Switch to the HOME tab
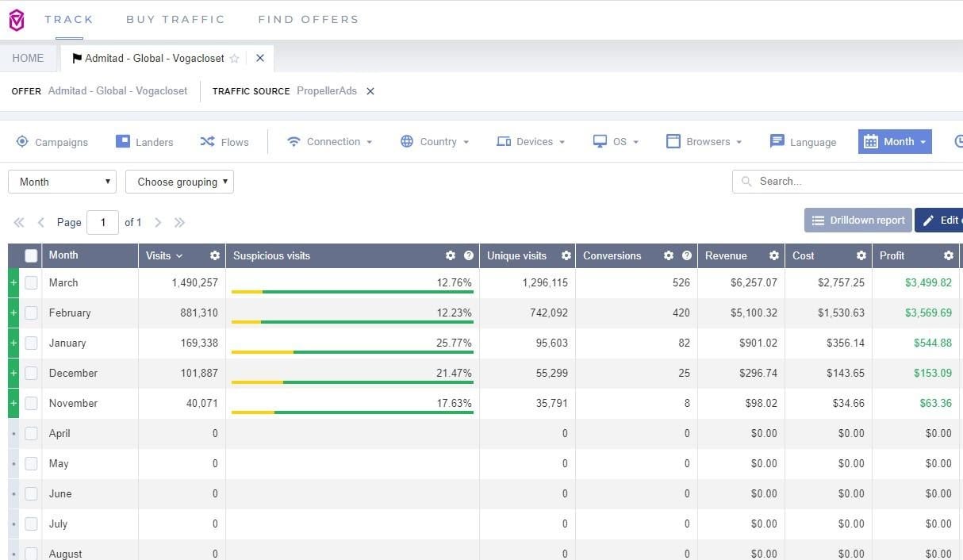963x560 pixels. coord(29,59)
